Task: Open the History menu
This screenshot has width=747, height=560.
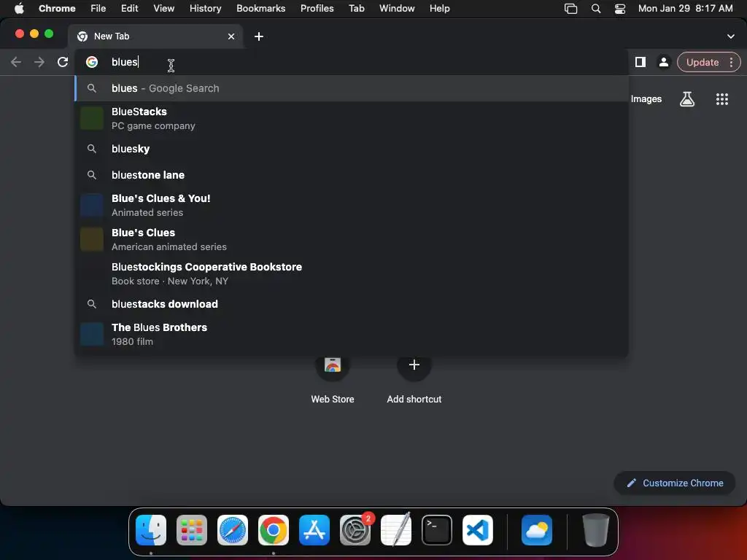Action: (x=205, y=8)
